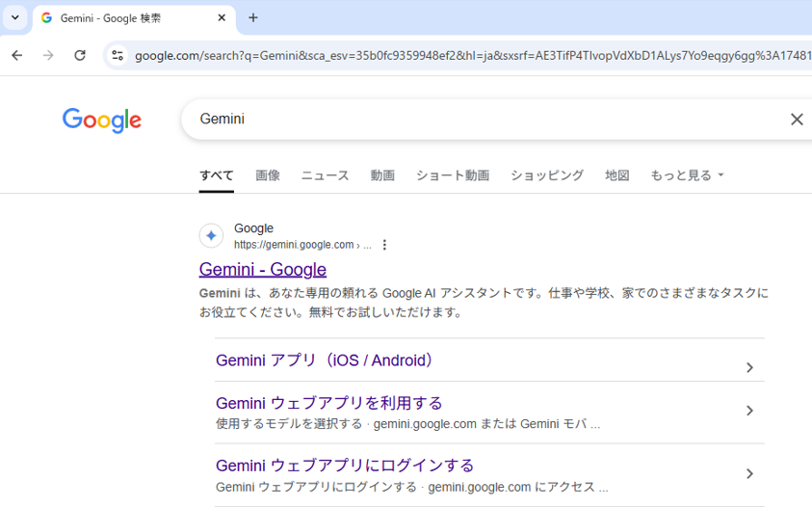This screenshot has width=812, height=507.
Task: Open the tab search dropdown arrow
Action: click(15, 17)
